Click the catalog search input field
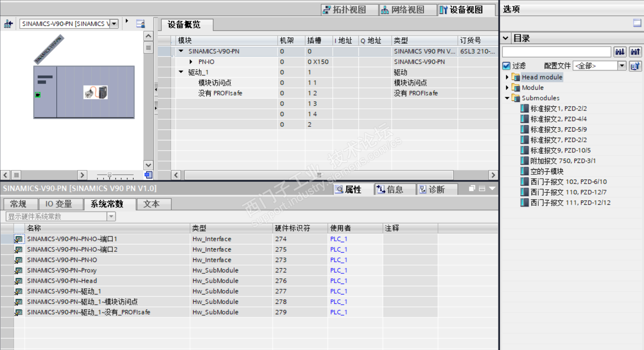Screen dimensions: 644x350 point(557,52)
